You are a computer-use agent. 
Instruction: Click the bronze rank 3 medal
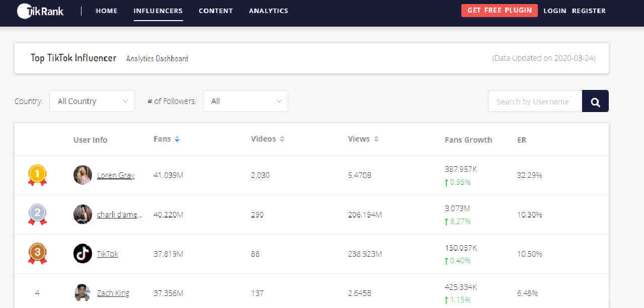point(37,254)
